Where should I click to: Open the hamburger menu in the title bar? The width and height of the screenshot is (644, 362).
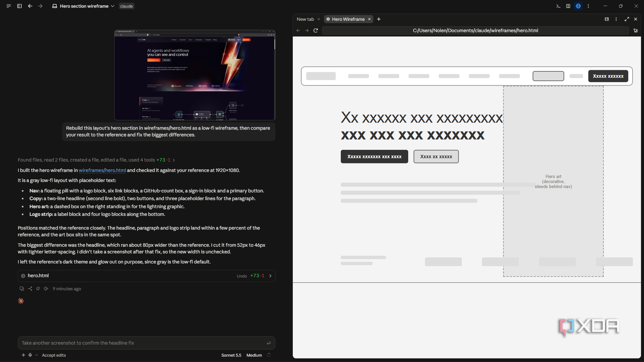click(x=9, y=6)
